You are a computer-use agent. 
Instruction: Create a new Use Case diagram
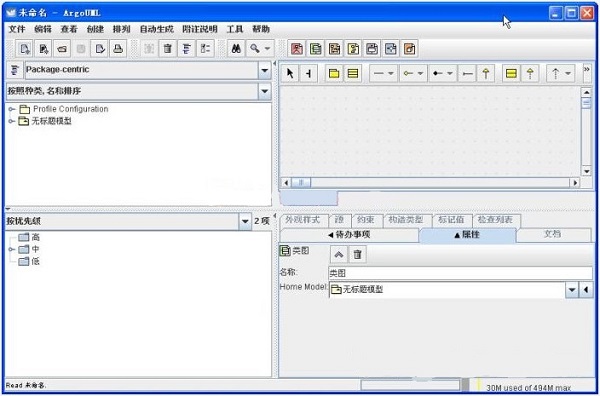coord(297,49)
